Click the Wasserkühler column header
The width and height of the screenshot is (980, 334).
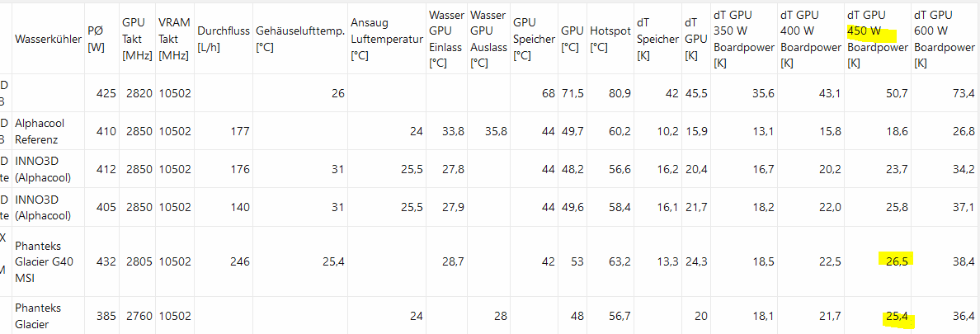tap(46, 39)
